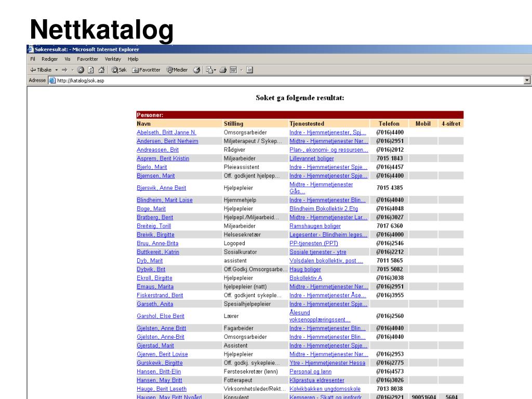Click the Personer: section header bar
This screenshot has width=532, height=399.
(x=300, y=115)
